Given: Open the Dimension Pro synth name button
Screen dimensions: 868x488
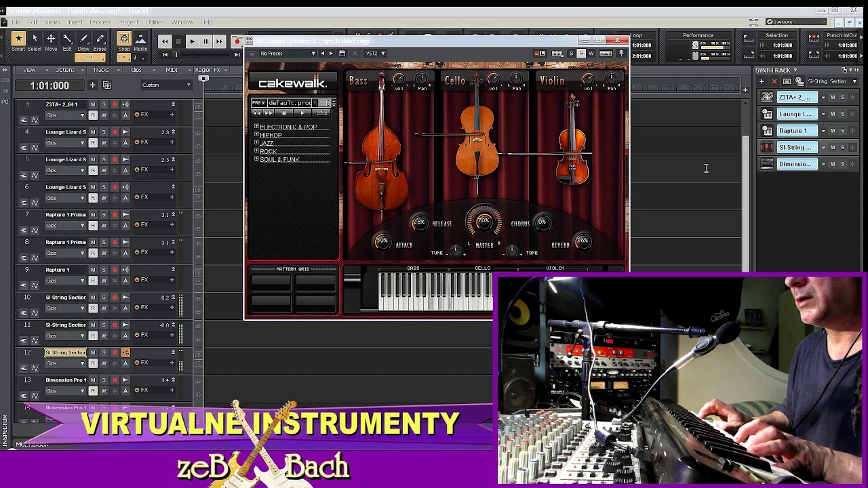Looking at the screenshot, I should pyautogui.click(x=797, y=164).
